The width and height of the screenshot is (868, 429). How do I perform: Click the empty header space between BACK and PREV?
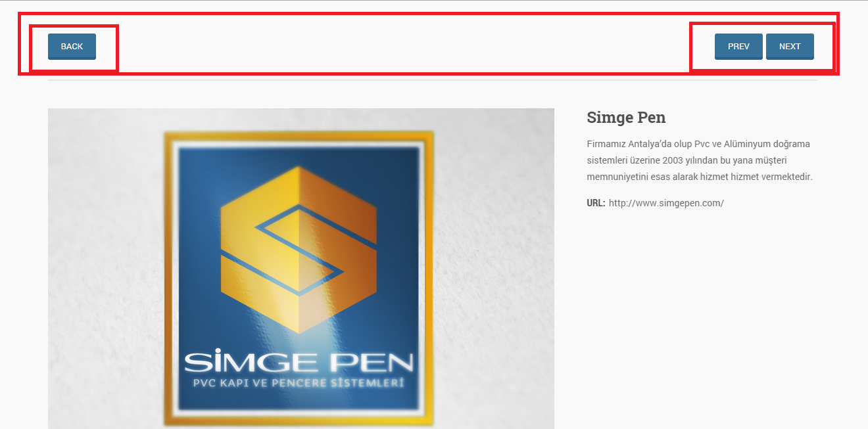405,47
